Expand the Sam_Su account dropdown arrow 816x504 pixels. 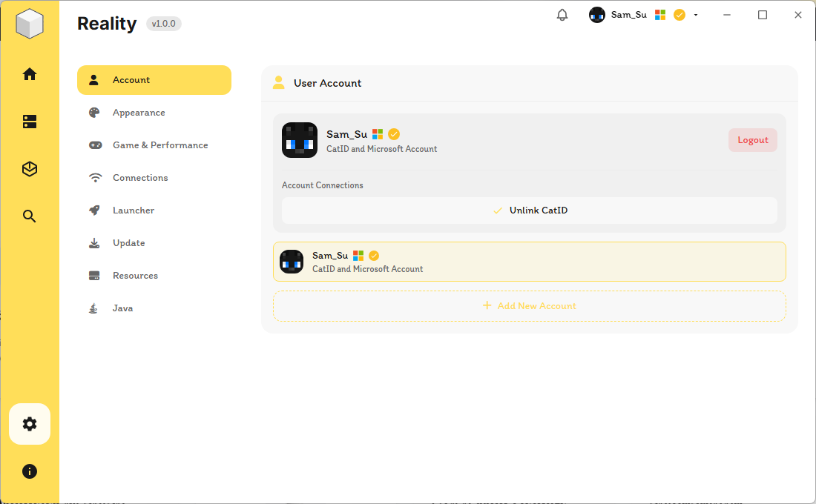(696, 15)
